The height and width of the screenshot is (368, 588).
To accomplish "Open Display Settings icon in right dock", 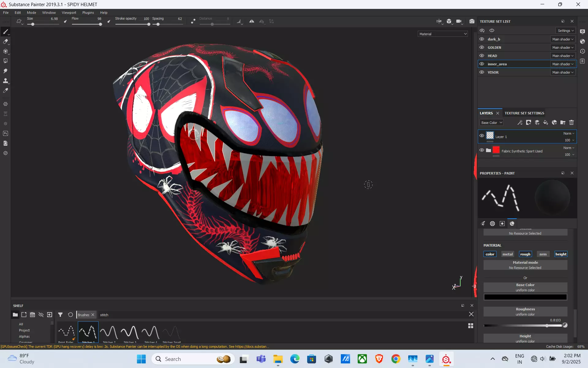I will 582,32.
